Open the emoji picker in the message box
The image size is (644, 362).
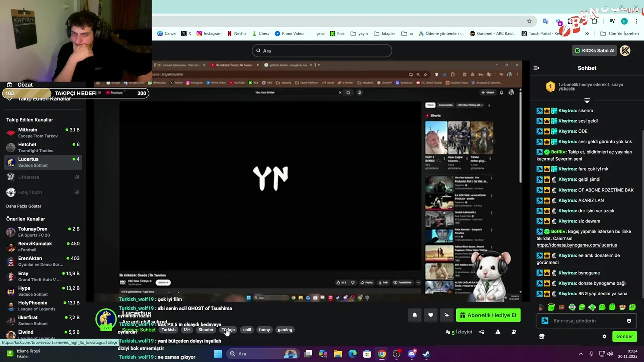coord(629,321)
